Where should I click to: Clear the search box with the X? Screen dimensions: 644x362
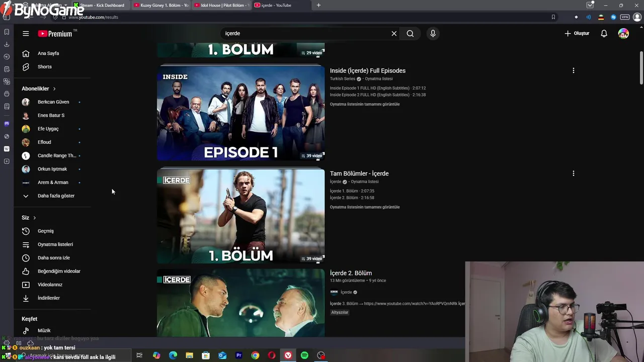point(394,34)
